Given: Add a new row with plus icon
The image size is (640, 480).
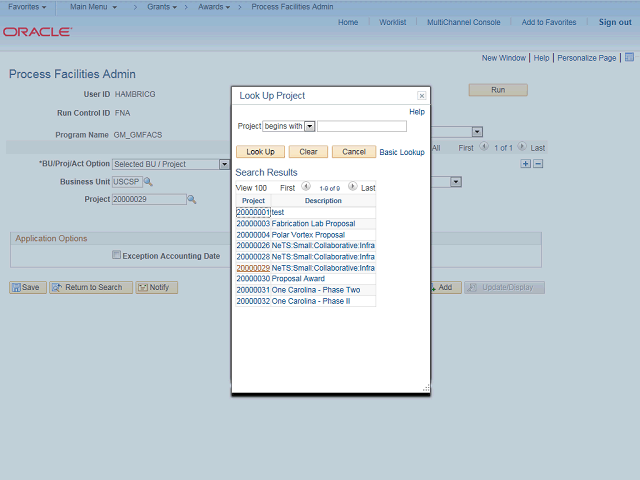Looking at the screenshot, I should [526, 164].
